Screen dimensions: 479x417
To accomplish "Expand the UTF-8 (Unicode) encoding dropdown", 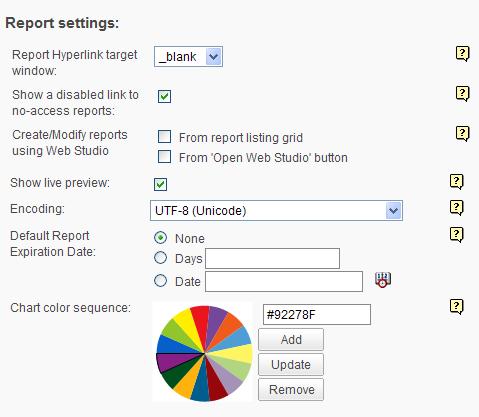I will point(276,211).
